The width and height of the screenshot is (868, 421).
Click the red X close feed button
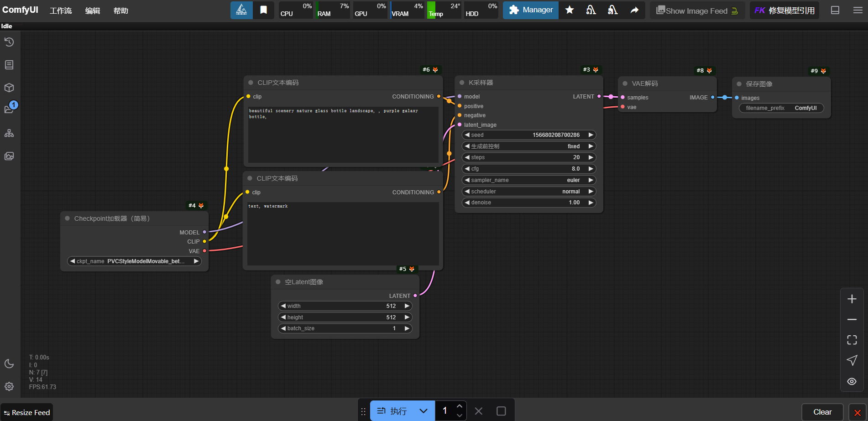[858, 412]
